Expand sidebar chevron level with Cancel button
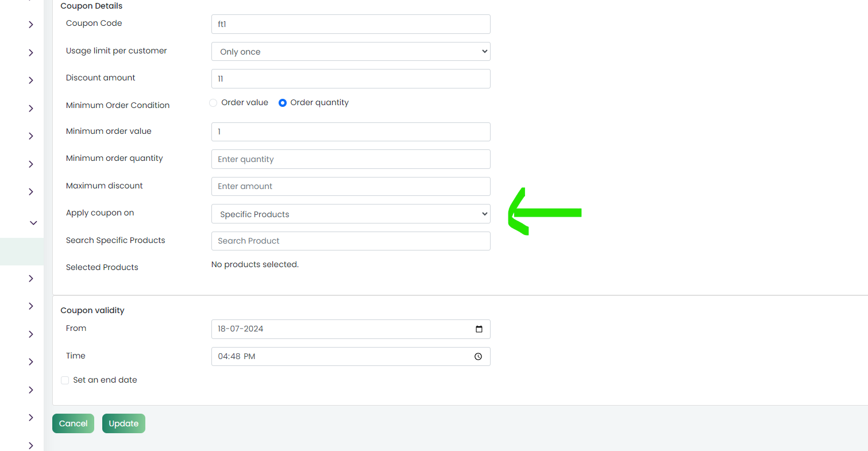Viewport: 868px width, 451px height. point(31,418)
